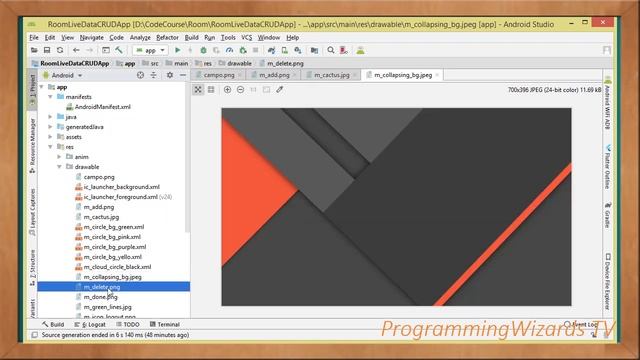Click the Project Structure icon
The height and width of the screenshot is (360, 640).
[x=314, y=50]
